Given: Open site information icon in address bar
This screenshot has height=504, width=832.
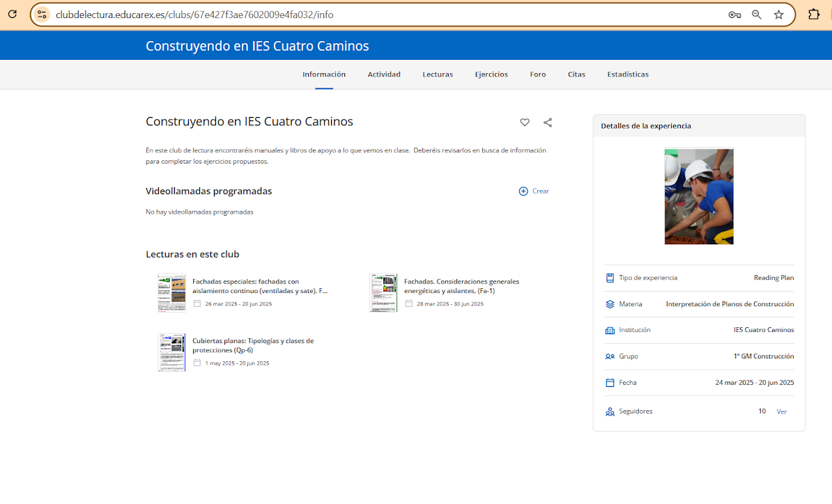Looking at the screenshot, I should click(42, 15).
